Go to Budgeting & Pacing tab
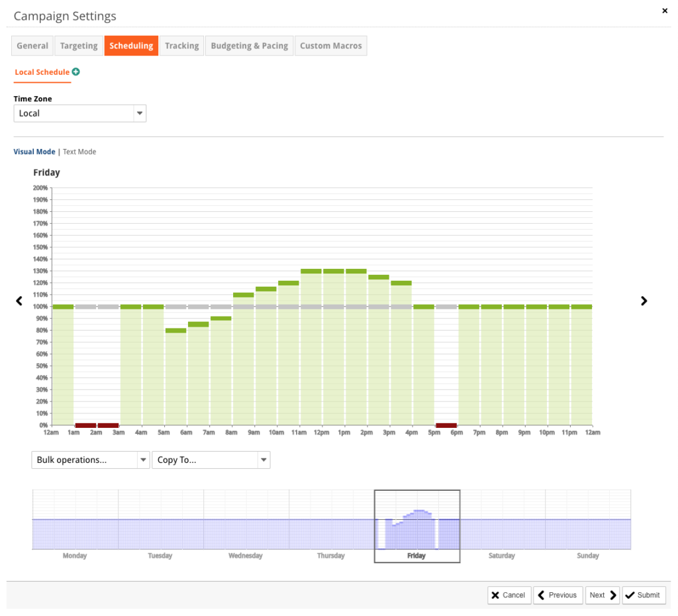Screen dimensions: 678x616 tap(250, 46)
